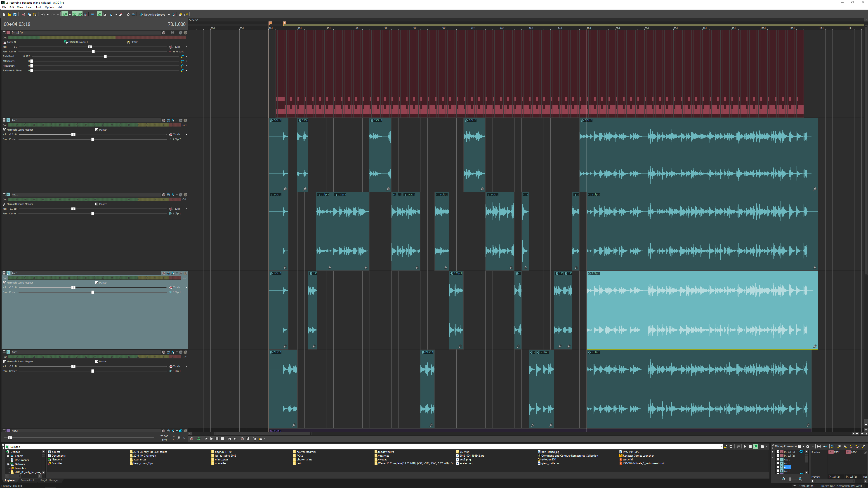Click the Redo arrow icon
The width and height of the screenshot is (868, 488).
pos(53,14)
